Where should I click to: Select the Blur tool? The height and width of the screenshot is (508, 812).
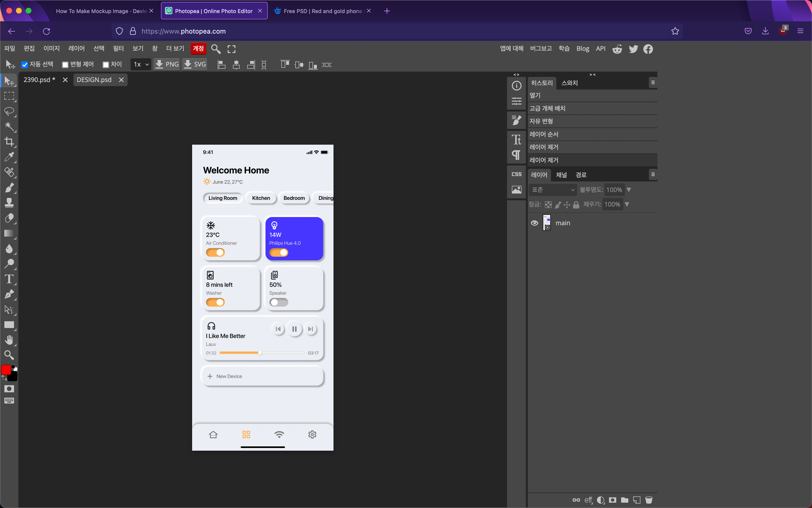(x=9, y=249)
